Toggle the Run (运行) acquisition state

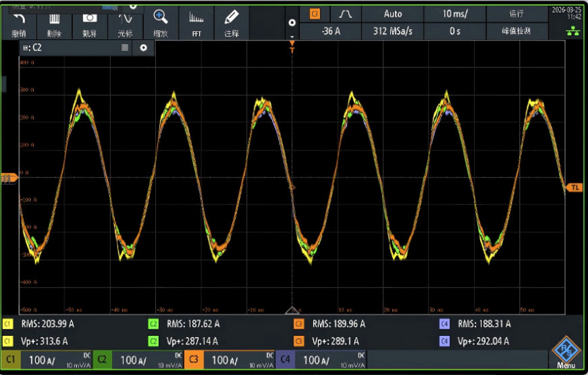[516, 14]
